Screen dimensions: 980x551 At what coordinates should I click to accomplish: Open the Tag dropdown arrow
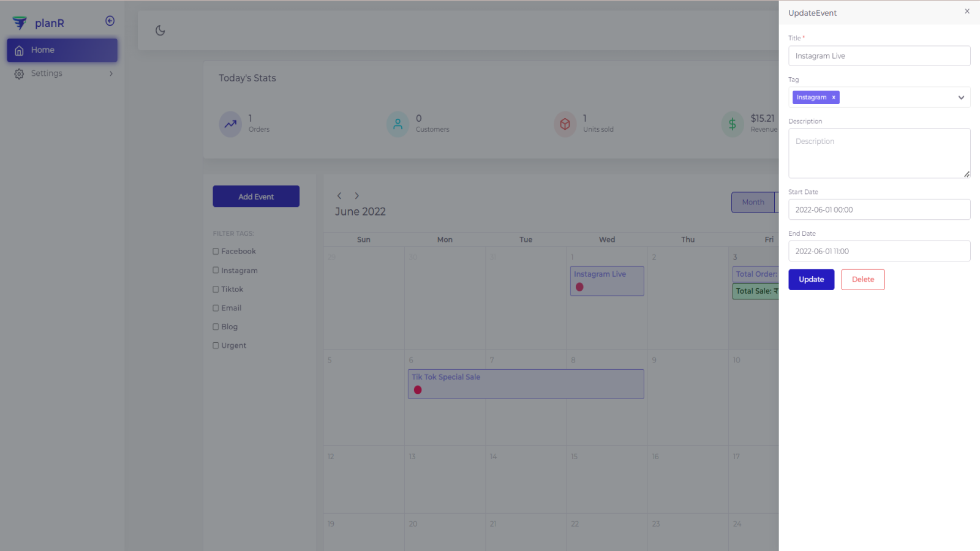(961, 97)
